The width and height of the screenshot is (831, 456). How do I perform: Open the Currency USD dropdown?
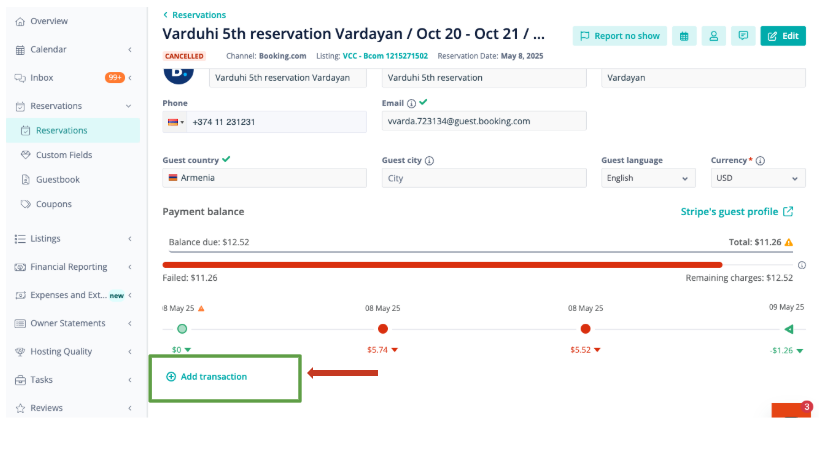click(758, 178)
